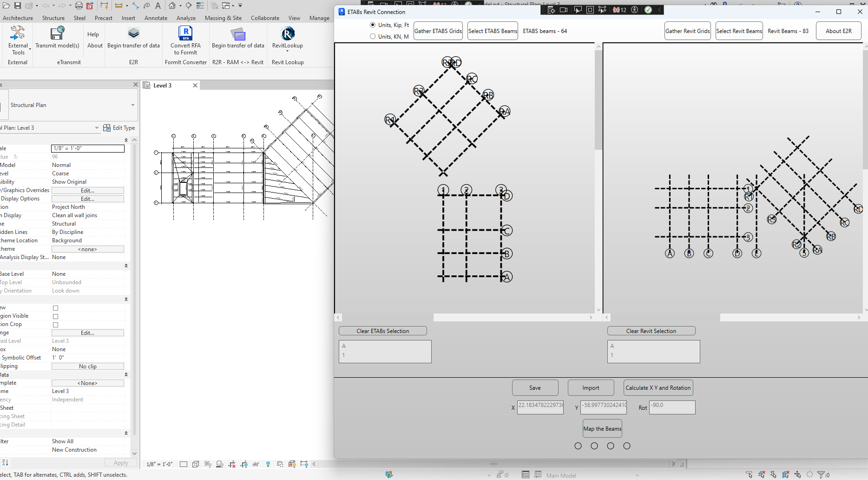Click the Switch Windows icon
868x480 pixels.
pyautogui.click(x=226, y=6)
